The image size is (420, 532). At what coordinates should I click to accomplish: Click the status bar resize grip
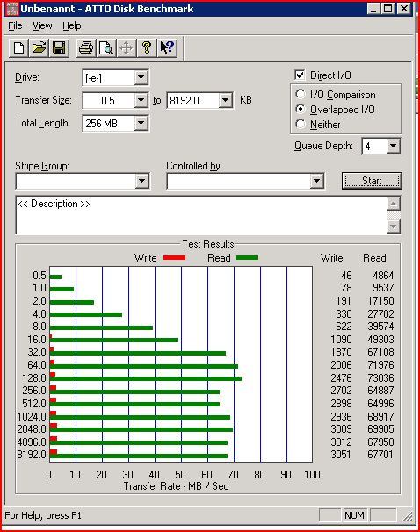(x=408, y=516)
